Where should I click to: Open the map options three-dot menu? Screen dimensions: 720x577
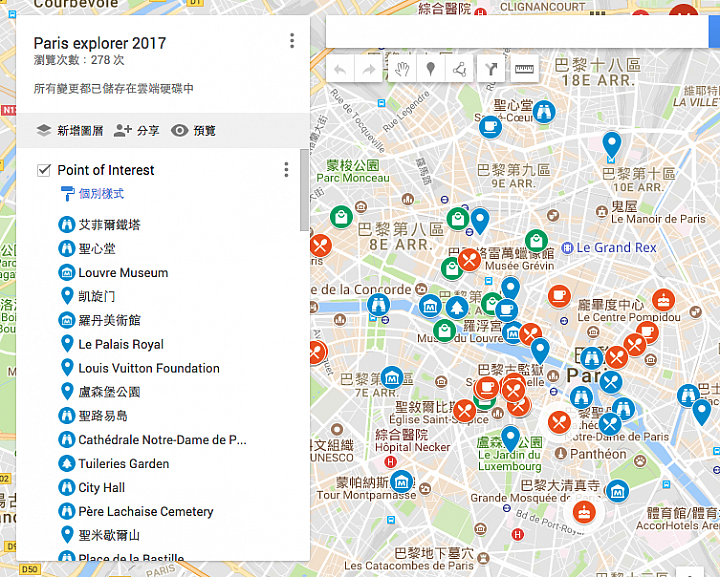pyautogui.click(x=292, y=41)
